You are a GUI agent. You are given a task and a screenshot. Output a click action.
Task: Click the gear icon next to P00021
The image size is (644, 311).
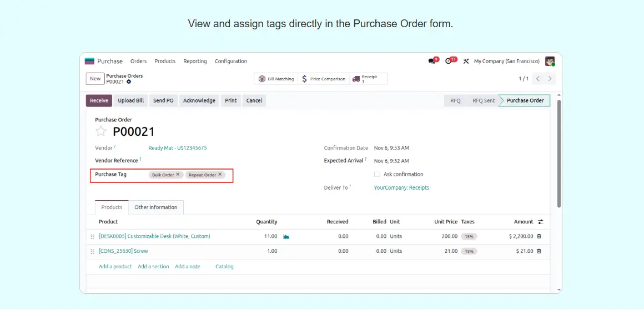[129, 81]
